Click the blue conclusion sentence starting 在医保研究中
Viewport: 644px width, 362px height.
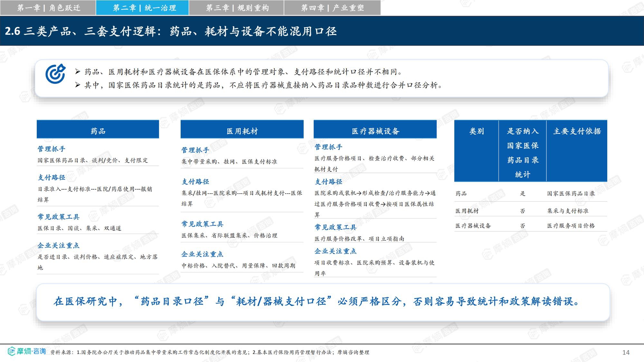coord(317,302)
